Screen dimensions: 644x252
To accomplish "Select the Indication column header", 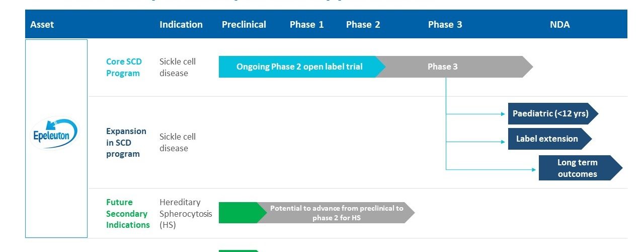I will pyautogui.click(x=181, y=24).
